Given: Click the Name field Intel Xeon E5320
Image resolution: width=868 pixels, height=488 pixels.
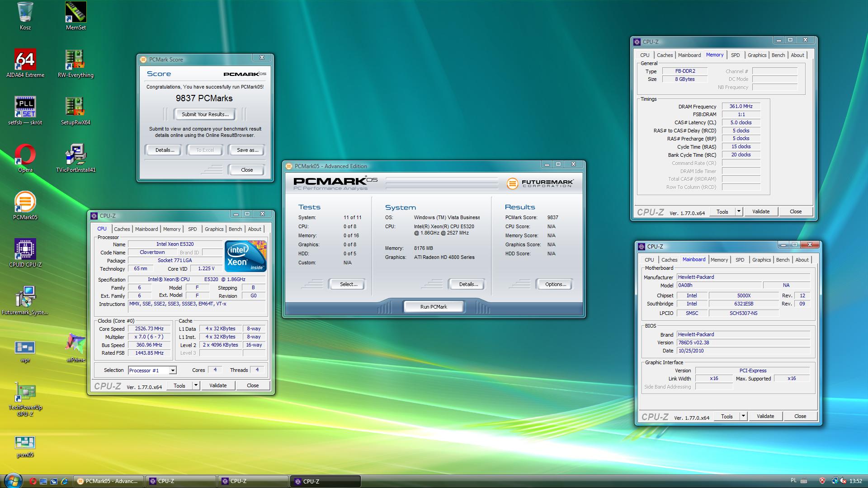Looking at the screenshot, I should pyautogui.click(x=175, y=244).
